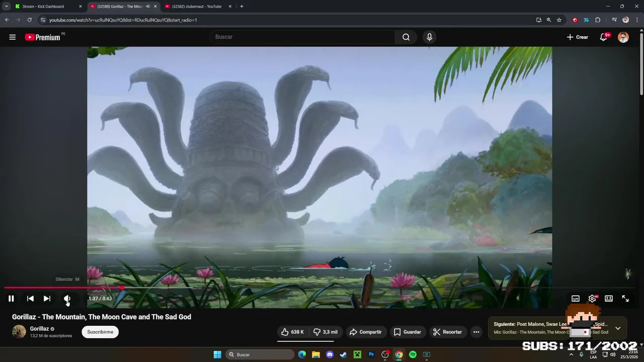Screen dimensions: 644x362
Task: Close the Kick Dashboard tab
Action: (x=80, y=7)
